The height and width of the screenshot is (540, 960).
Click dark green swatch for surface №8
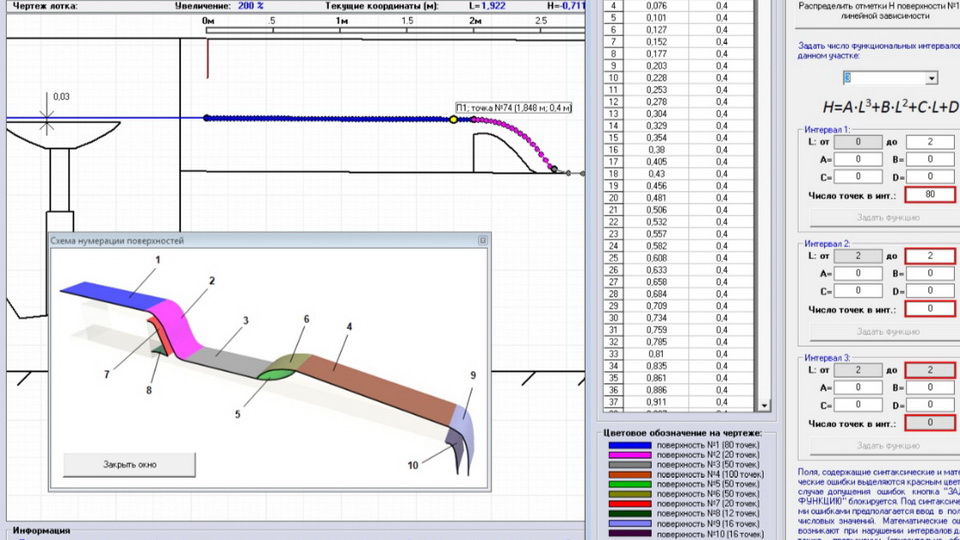click(629, 514)
